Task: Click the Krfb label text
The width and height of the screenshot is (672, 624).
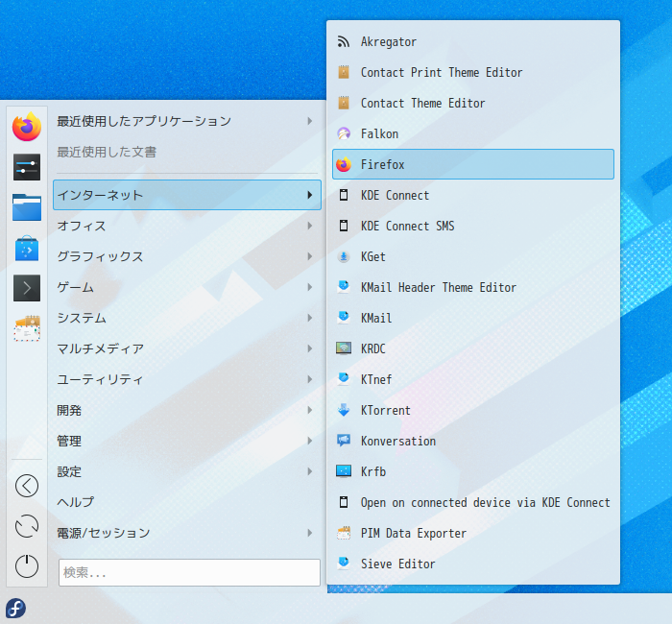Action: (x=373, y=471)
